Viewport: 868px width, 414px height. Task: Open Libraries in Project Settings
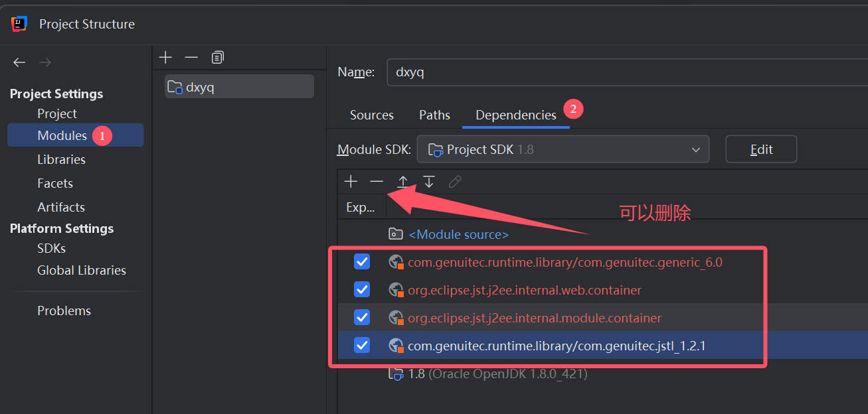pyautogui.click(x=61, y=159)
